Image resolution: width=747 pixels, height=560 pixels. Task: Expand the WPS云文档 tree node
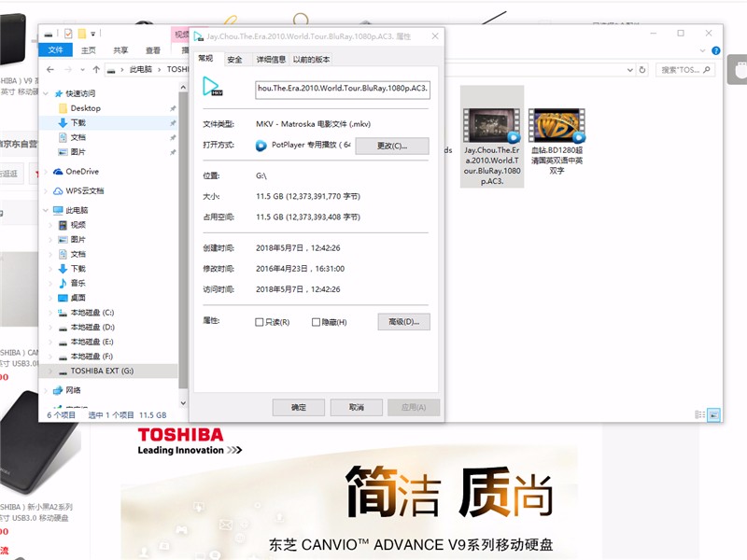(x=46, y=191)
